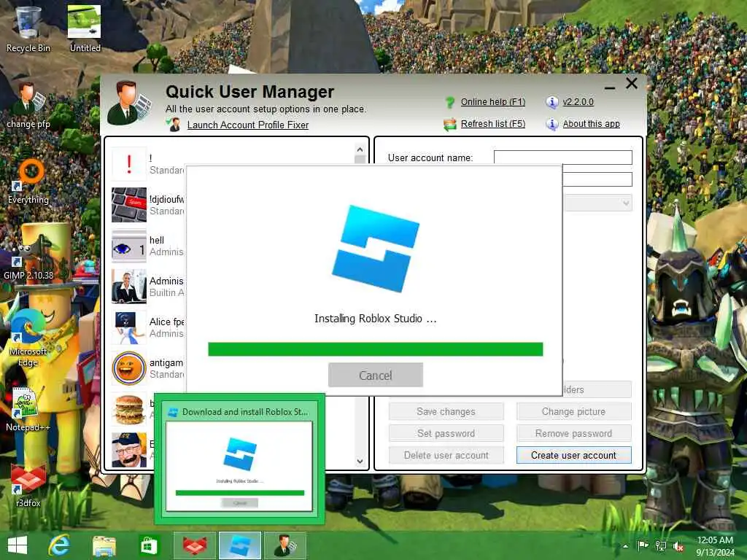
Task: Click the refresh list arrows icon
Action: 449,124
